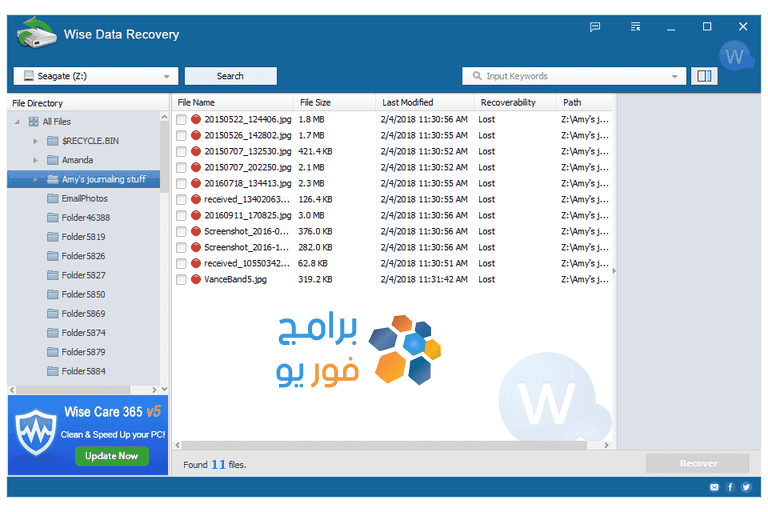Check the box for 20150707_202250.jpg
The width and height of the screenshot is (768, 512).
click(x=181, y=168)
